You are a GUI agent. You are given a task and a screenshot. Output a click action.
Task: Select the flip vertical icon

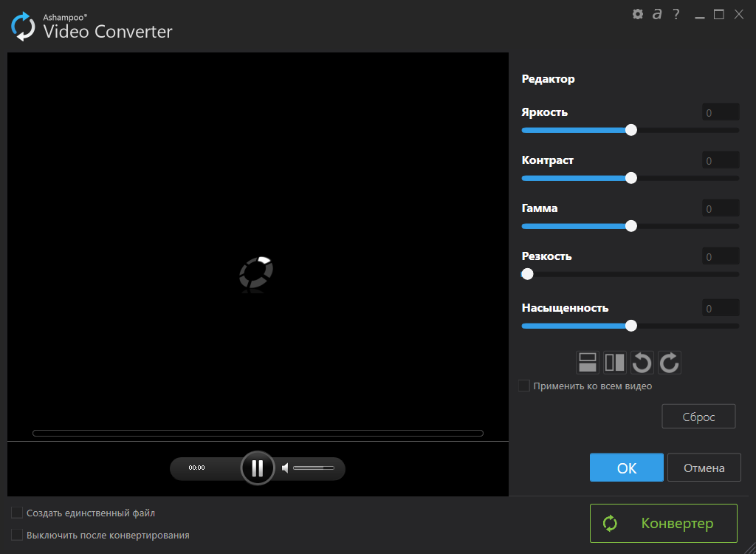coord(587,362)
